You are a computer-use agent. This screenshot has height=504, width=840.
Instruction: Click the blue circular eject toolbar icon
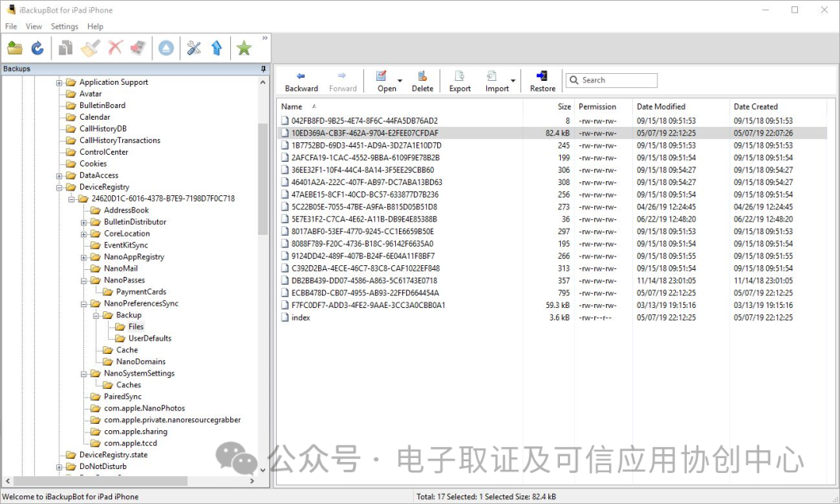[x=166, y=48]
